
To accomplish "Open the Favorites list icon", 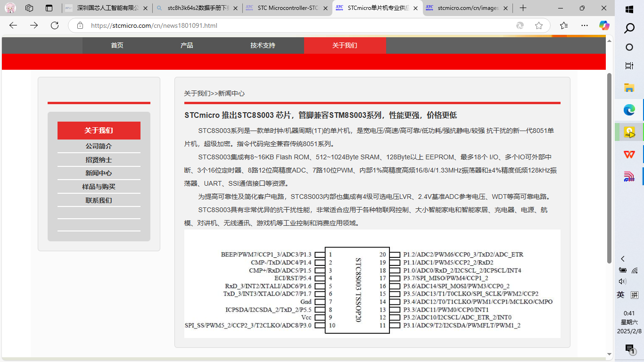I will pyautogui.click(x=564, y=25).
